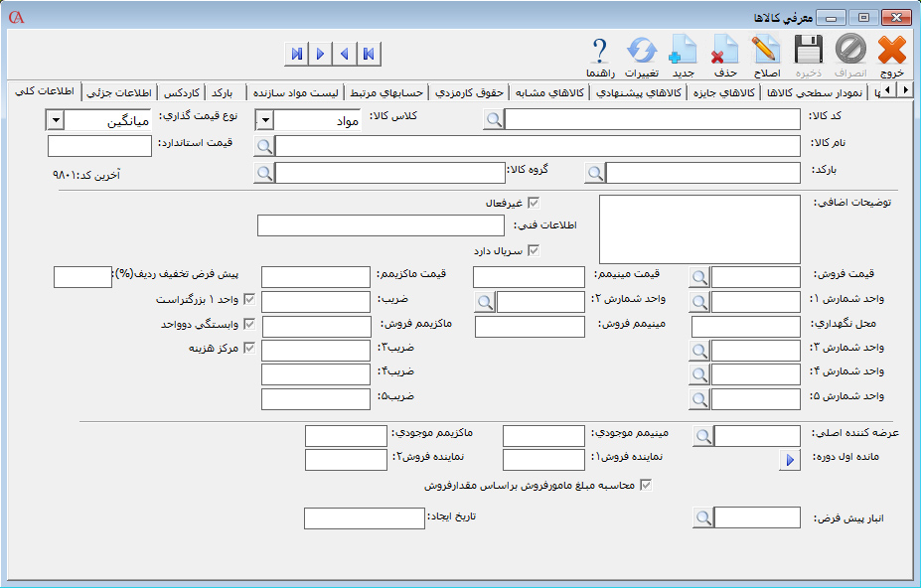Toggle the مرکز هزینه checkbox
This screenshot has height=588, width=921.
click(249, 349)
